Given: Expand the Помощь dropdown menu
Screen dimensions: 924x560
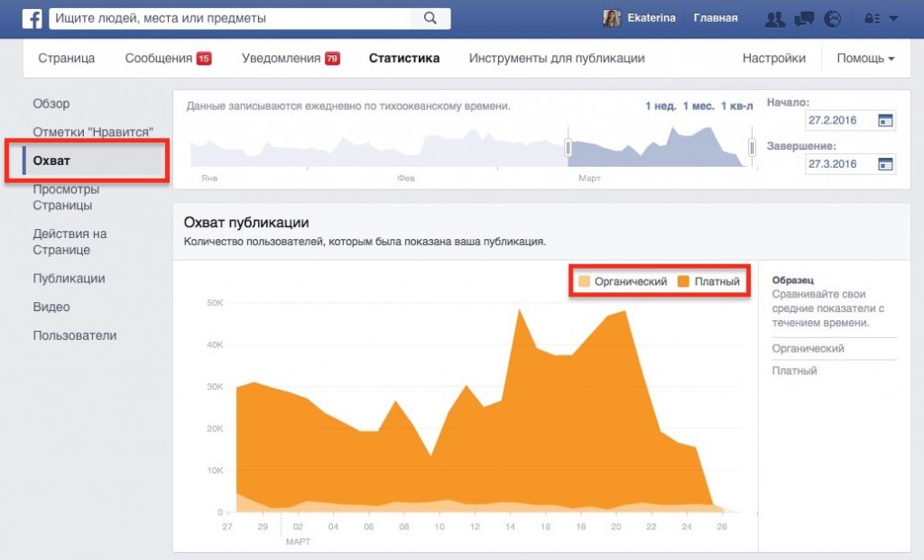Looking at the screenshot, I should (x=864, y=59).
